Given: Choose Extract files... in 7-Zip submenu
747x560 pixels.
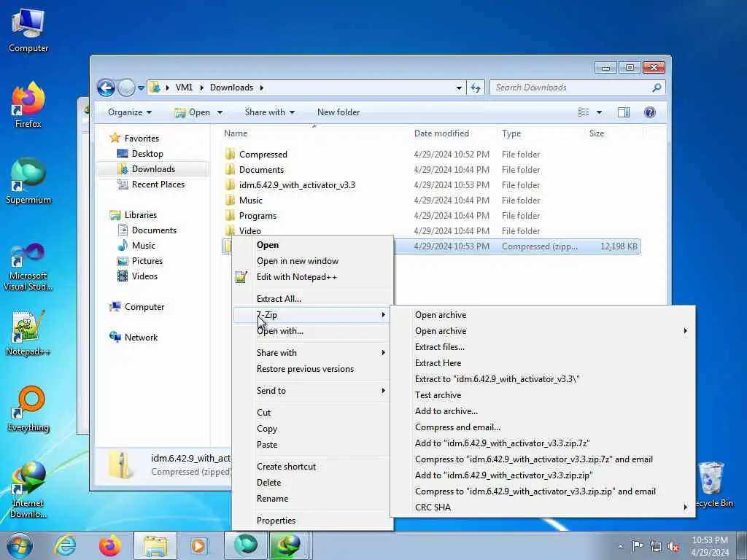Looking at the screenshot, I should pos(440,347).
